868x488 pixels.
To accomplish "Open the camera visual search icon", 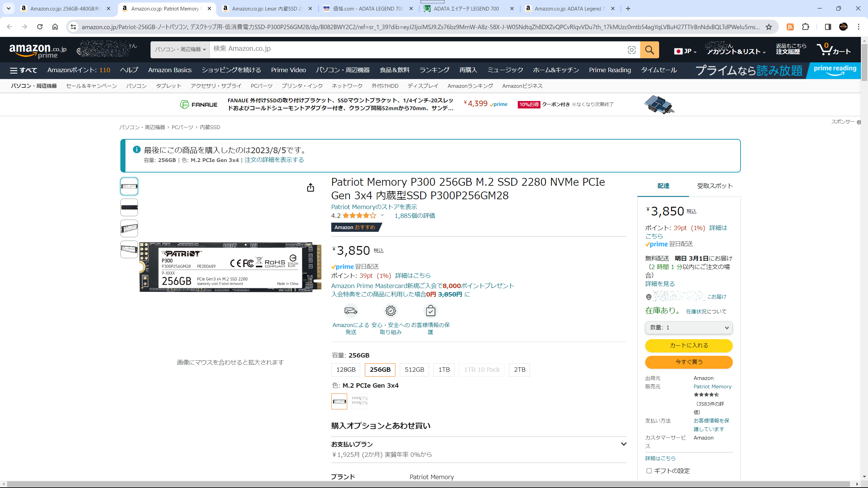I will click(x=631, y=50).
